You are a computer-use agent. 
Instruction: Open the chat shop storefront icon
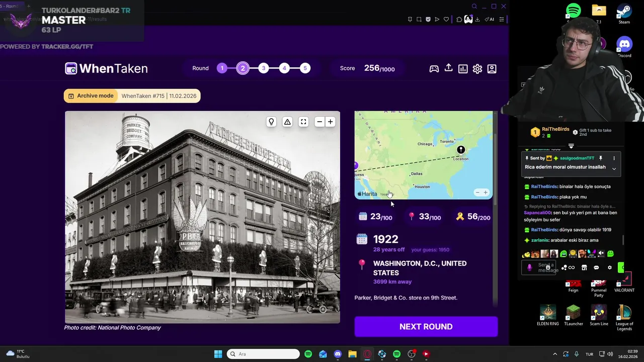tap(584, 268)
